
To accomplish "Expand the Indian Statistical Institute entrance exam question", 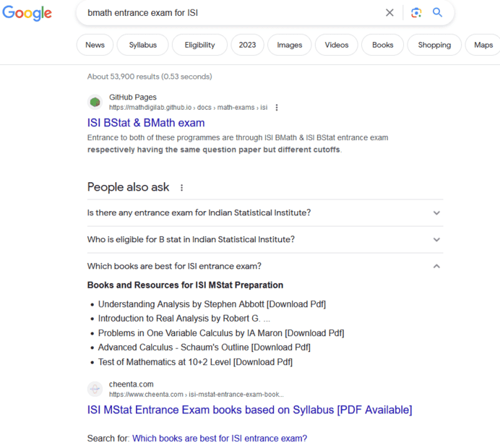I will (x=436, y=213).
